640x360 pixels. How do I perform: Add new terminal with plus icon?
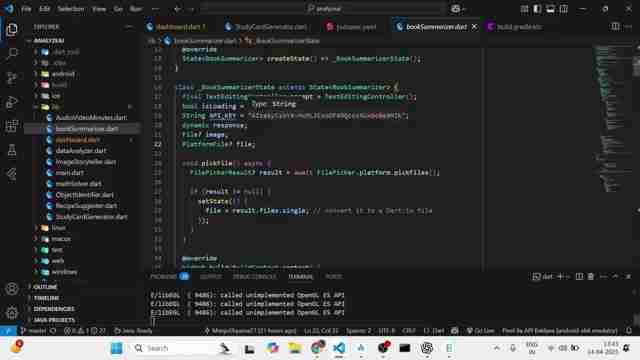pos(560,276)
